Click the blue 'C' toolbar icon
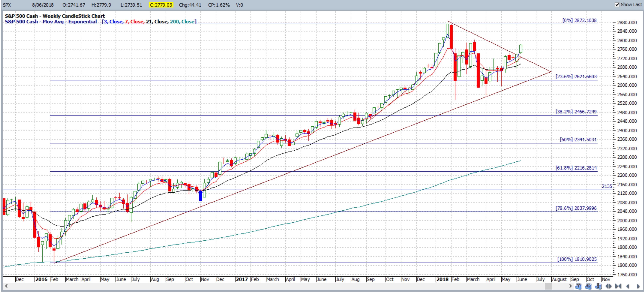Image resolution: width=644 pixels, height=292 pixels. [x=588, y=286]
